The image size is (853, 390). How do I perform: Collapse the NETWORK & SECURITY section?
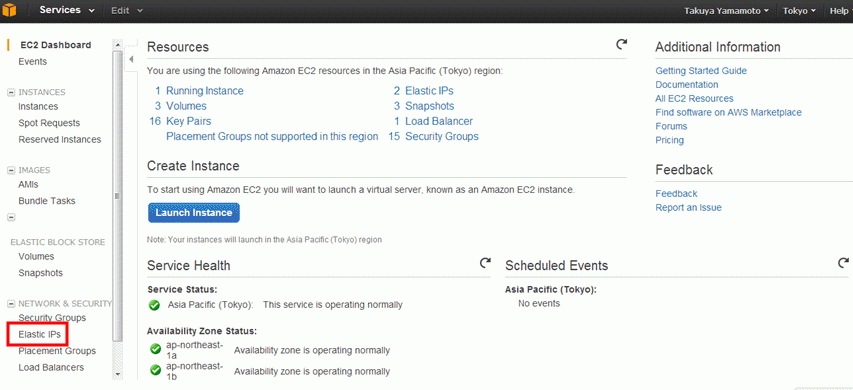point(11,304)
